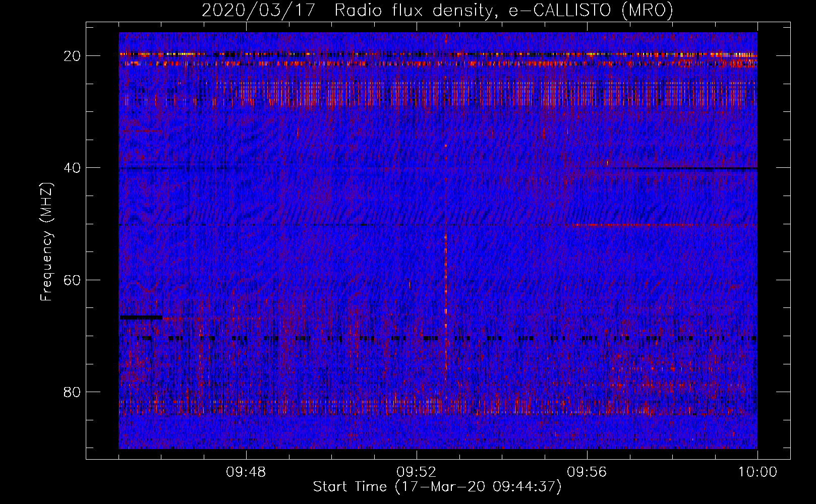The image size is (816, 504).
Task: Click the 09:52 time tick label
Action: pos(417,472)
